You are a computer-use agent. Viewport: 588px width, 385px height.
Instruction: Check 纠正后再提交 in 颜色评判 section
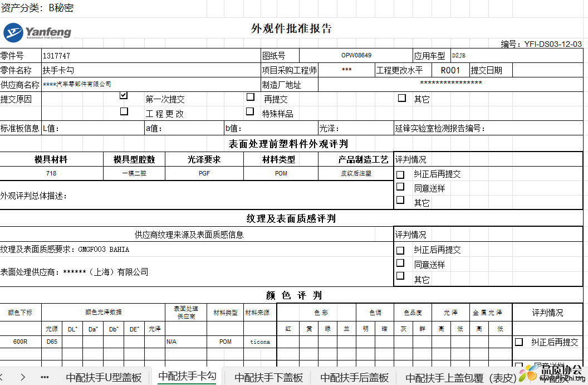point(519,342)
